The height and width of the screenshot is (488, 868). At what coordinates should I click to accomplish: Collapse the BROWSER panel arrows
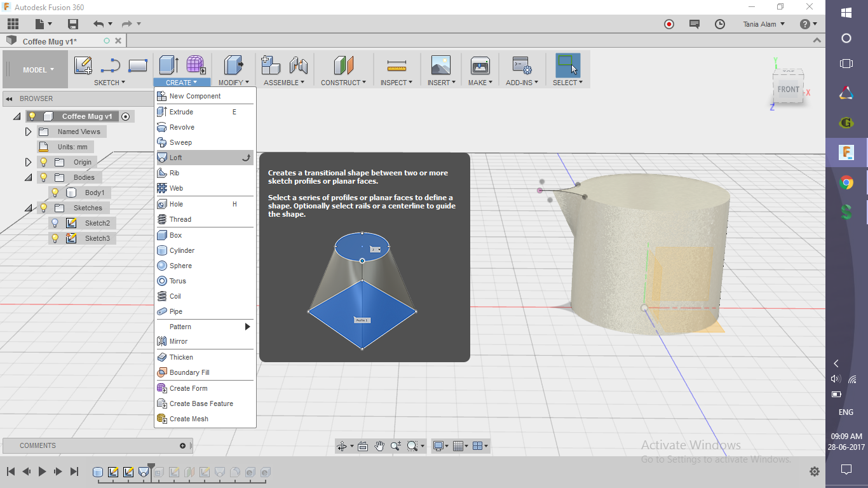10,98
